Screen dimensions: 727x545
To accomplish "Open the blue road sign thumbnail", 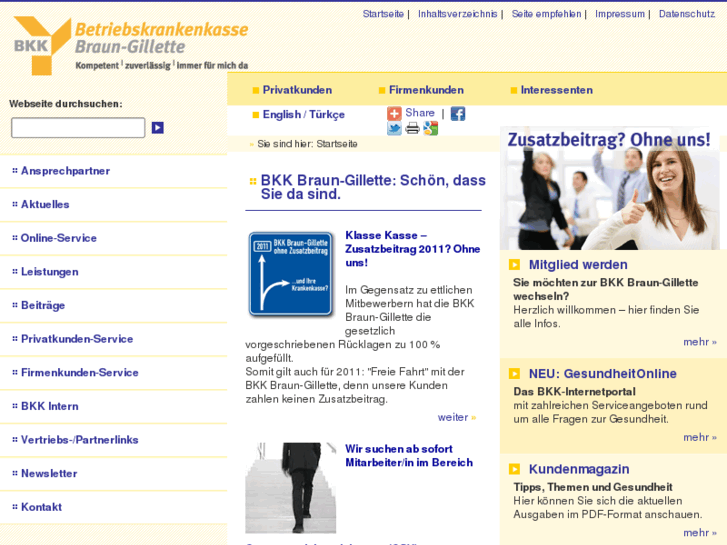I will pos(291,275).
